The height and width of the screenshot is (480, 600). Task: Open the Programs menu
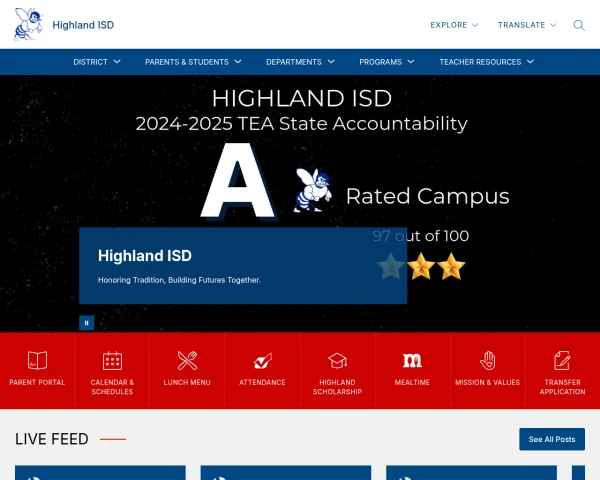[x=380, y=62]
